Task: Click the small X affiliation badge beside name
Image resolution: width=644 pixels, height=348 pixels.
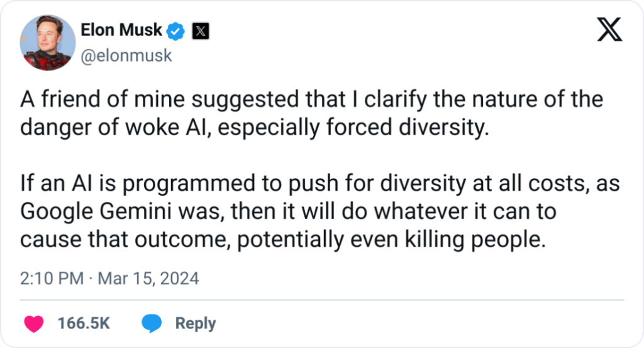Action: coord(199,31)
